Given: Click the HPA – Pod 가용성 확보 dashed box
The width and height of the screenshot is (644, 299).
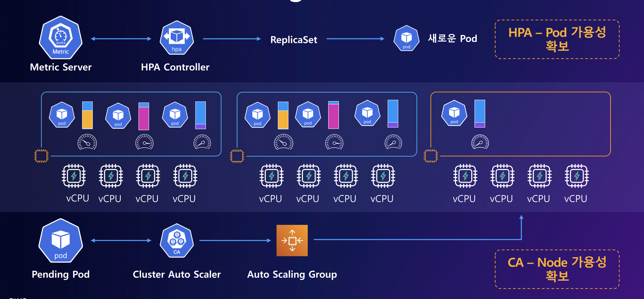Looking at the screenshot, I should pos(557,40).
